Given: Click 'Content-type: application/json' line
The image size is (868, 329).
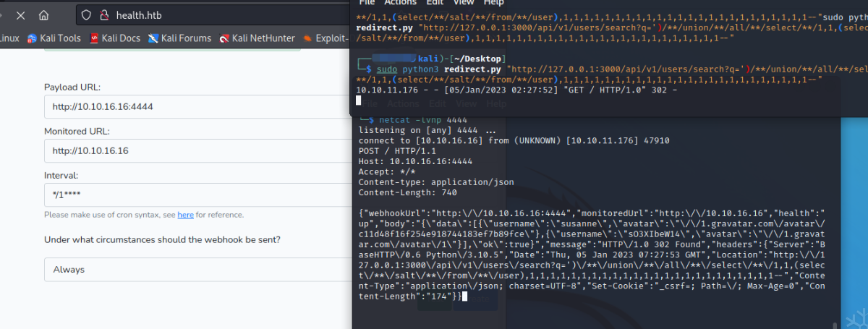Looking at the screenshot, I should (435, 182).
